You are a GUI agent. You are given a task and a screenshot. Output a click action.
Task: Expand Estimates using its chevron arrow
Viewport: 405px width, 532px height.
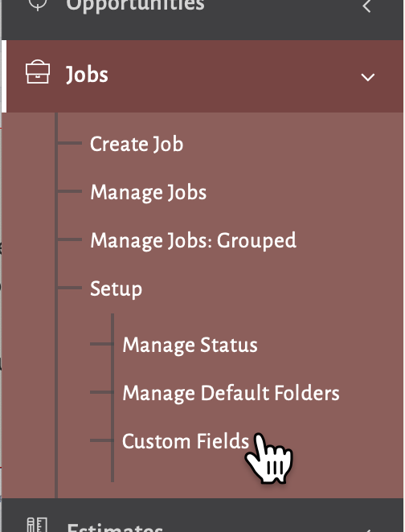coord(366,530)
